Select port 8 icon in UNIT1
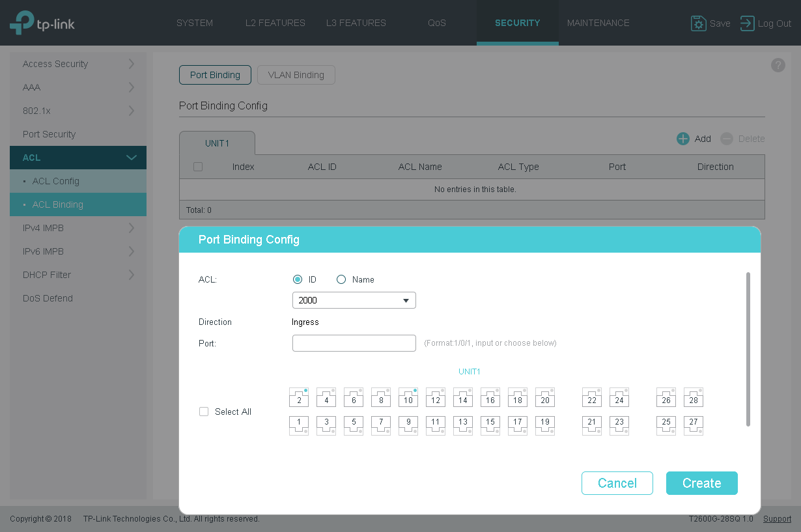The image size is (801, 532). [381, 398]
